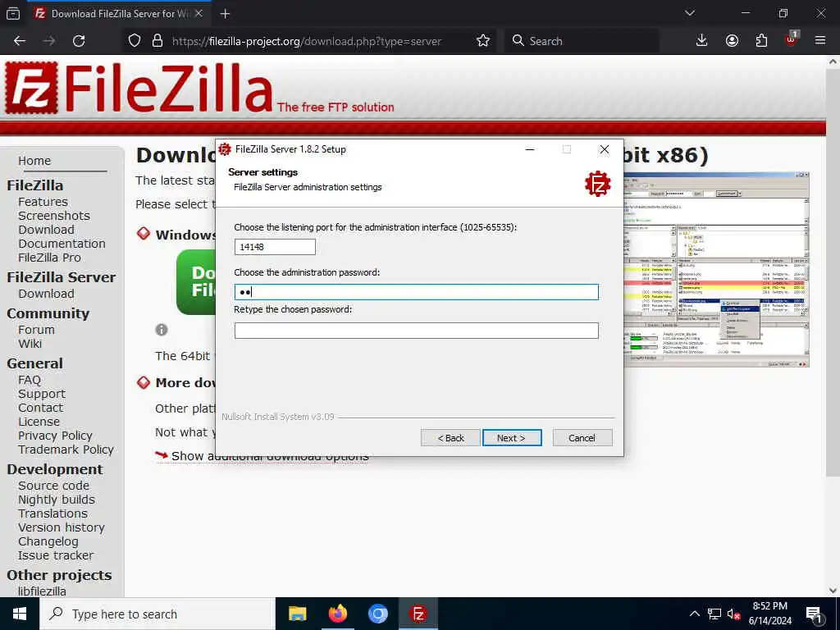Click the browser address bar URL
Viewport: 840px width, 630px height.
coord(307,41)
